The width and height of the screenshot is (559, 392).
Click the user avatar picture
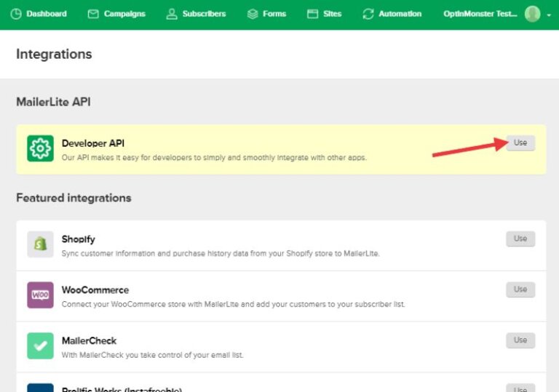(x=532, y=14)
